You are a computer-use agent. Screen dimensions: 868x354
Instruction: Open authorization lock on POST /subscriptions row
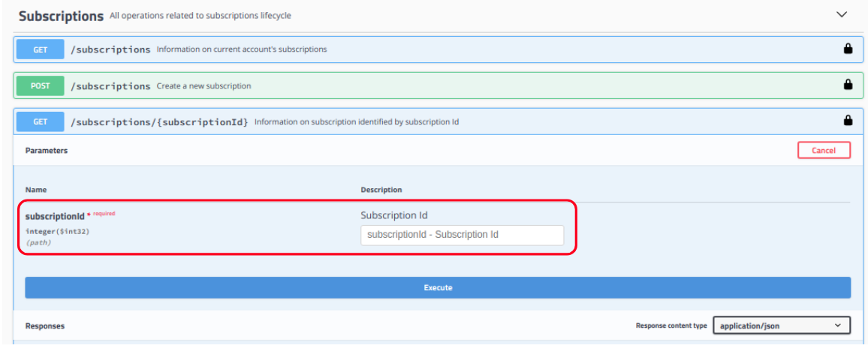pos(848,85)
